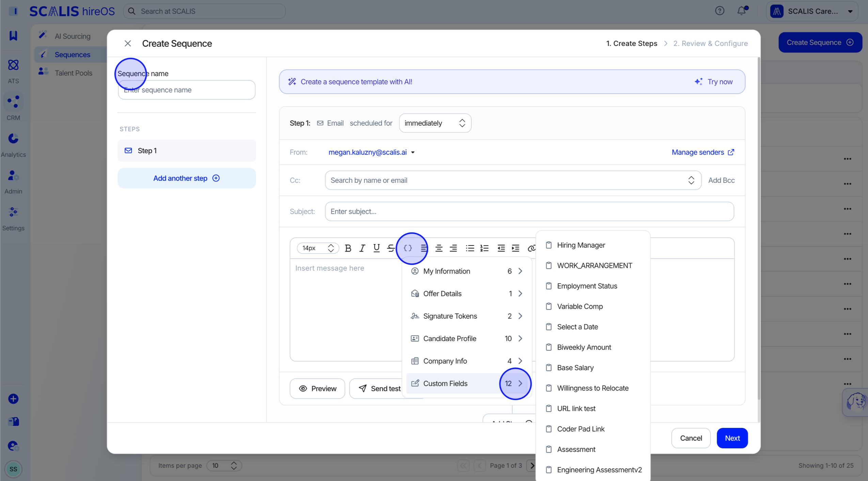Select Assessment custom field
Screen dimensions: 868x481
[593, 449]
